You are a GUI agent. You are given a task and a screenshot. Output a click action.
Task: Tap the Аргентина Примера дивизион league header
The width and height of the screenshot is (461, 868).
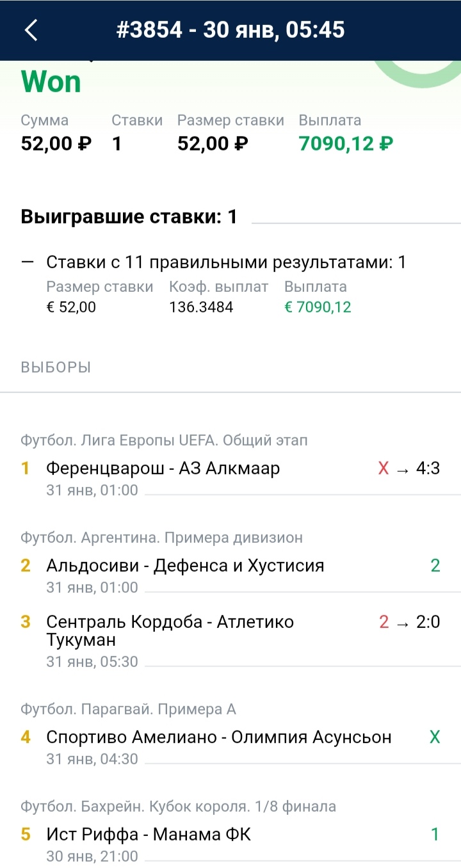[x=161, y=538]
